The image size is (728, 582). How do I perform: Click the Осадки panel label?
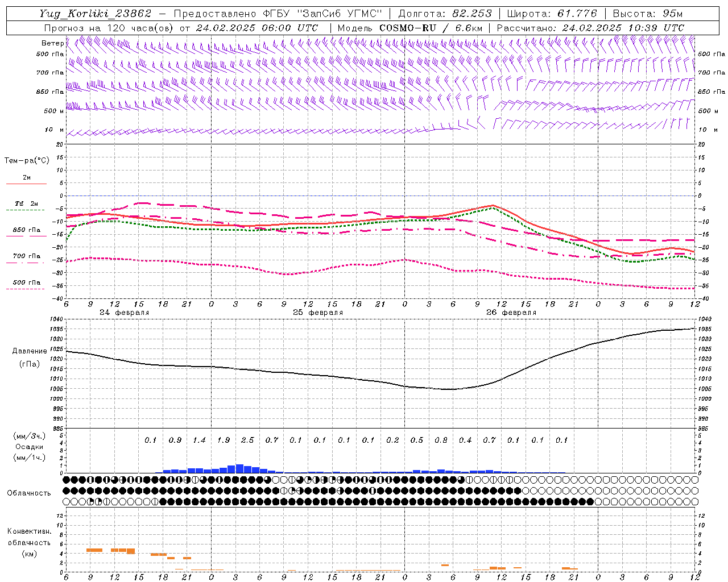[x=29, y=447]
